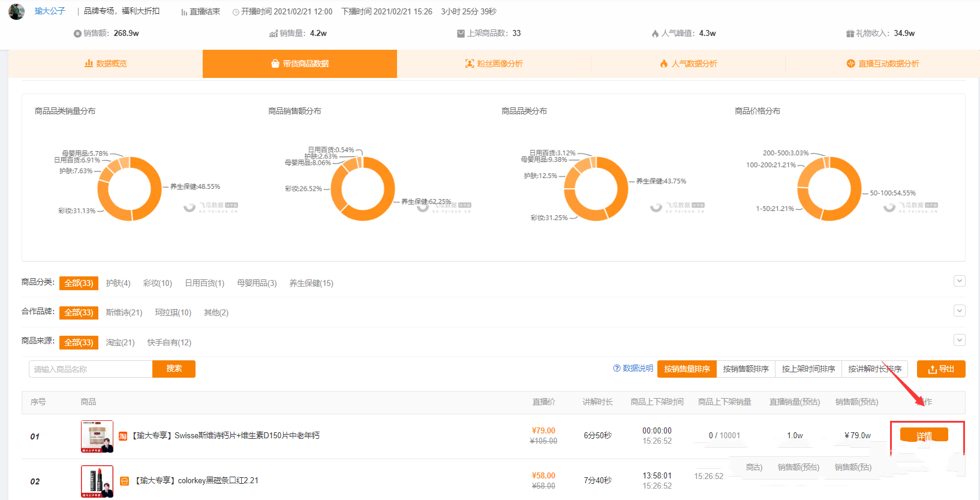The width and height of the screenshot is (980, 500).
Task: Open the 数据说明 help link
Action: tap(638, 368)
